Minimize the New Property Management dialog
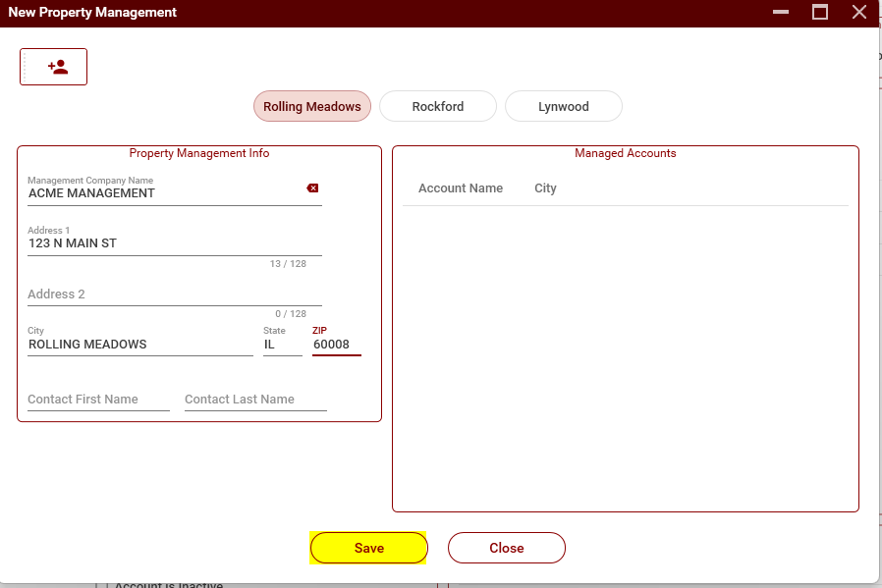 click(782, 13)
